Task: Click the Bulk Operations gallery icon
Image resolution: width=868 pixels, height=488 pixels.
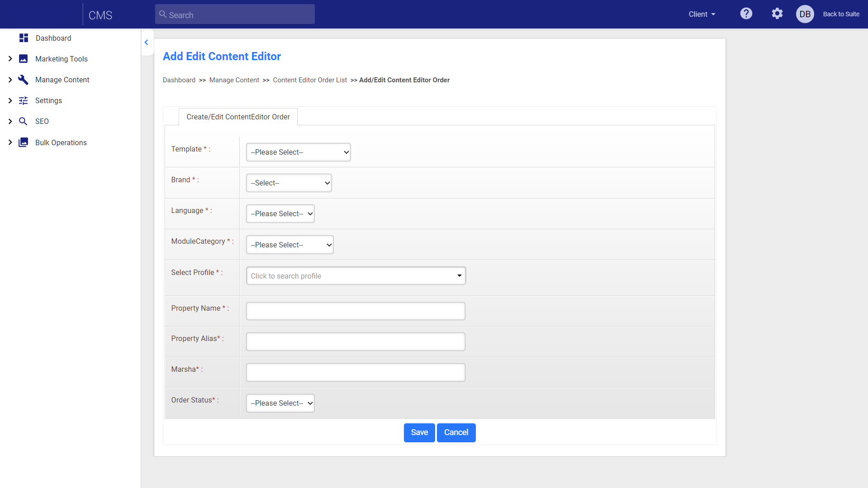Action: [x=23, y=142]
